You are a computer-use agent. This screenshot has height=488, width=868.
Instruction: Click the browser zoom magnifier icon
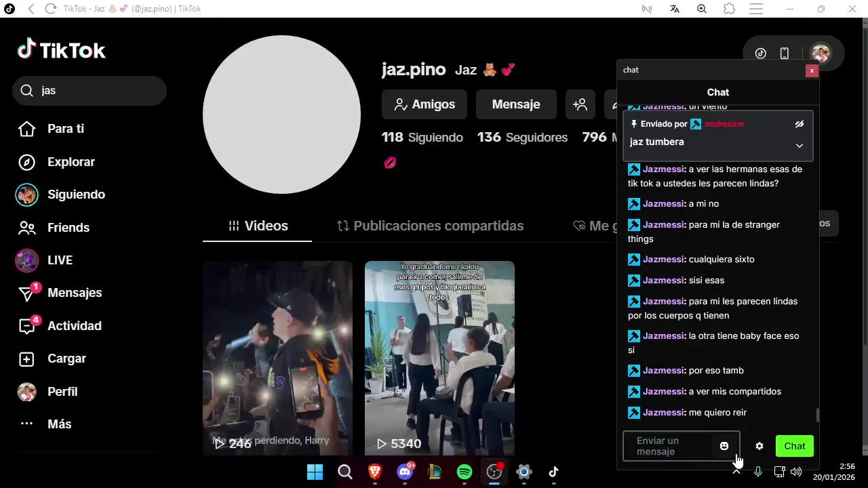[x=702, y=9]
